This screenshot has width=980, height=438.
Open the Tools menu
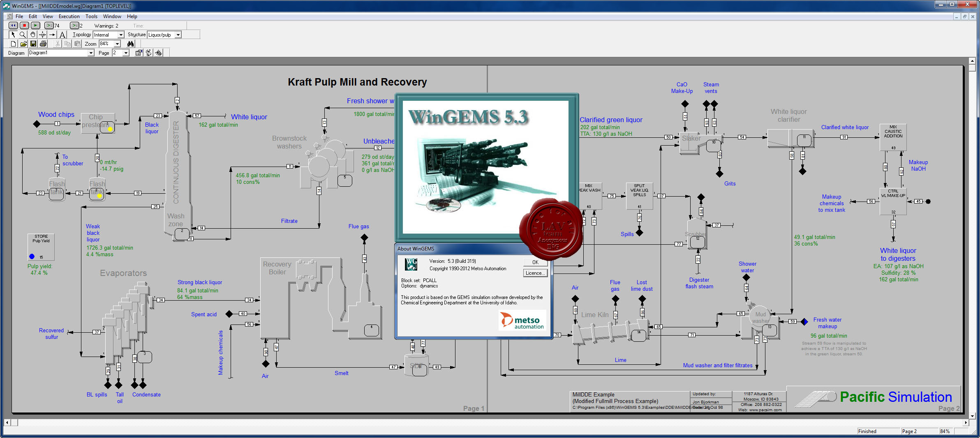[x=91, y=16]
